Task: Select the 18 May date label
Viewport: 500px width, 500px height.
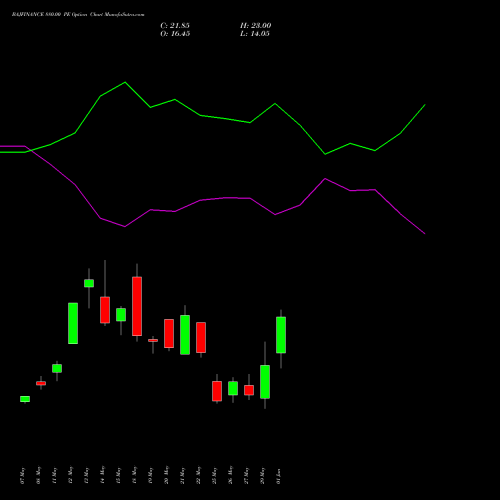Action: pyautogui.click(x=134, y=475)
